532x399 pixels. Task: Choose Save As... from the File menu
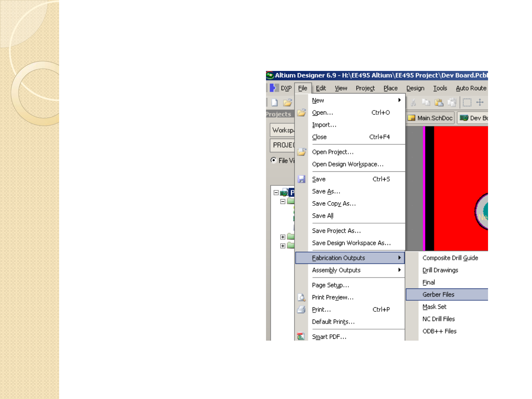350,191
